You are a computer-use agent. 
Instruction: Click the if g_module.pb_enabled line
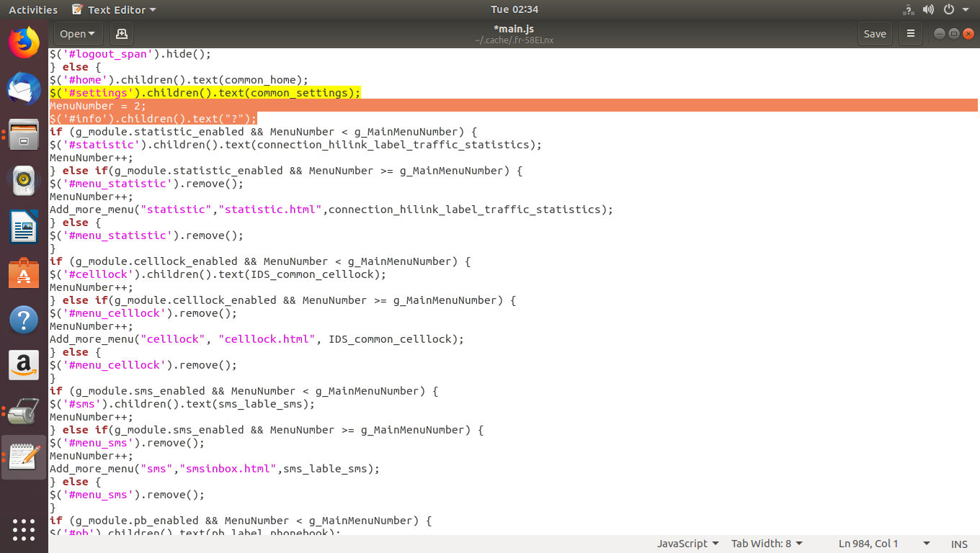coord(241,521)
